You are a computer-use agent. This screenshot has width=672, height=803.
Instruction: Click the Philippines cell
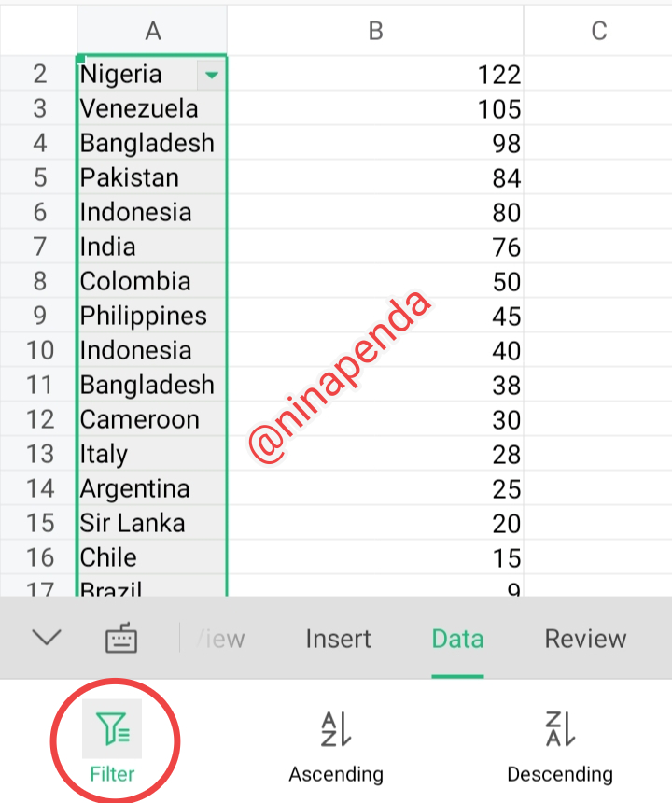coord(145,316)
